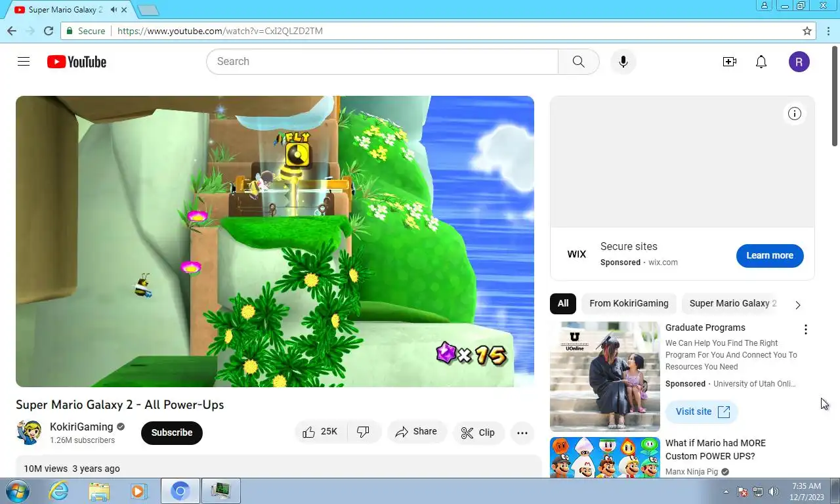Bookmark this page with the star

(807, 31)
